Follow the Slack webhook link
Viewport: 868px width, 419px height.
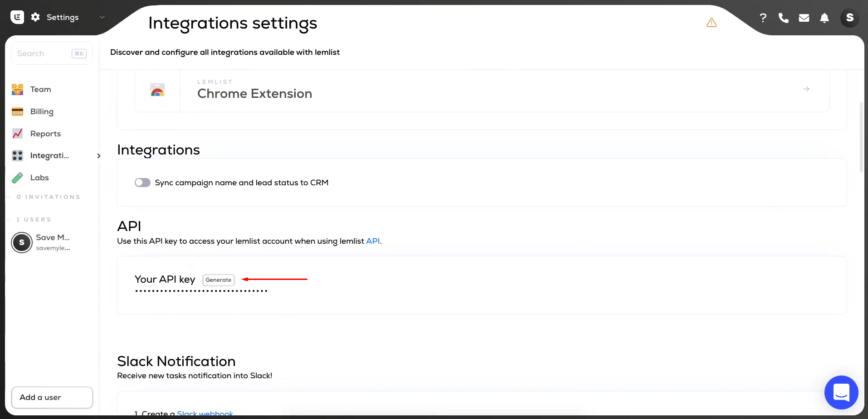point(205,413)
